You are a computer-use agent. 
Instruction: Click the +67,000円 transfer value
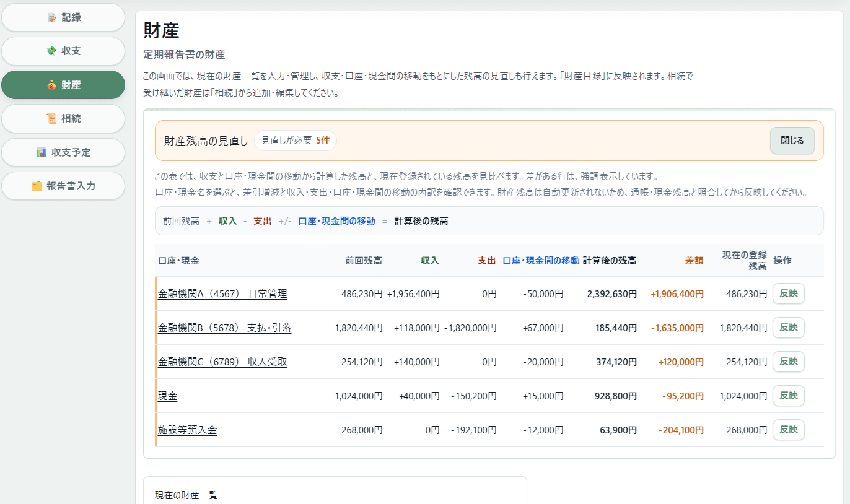(x=543, y=328)
